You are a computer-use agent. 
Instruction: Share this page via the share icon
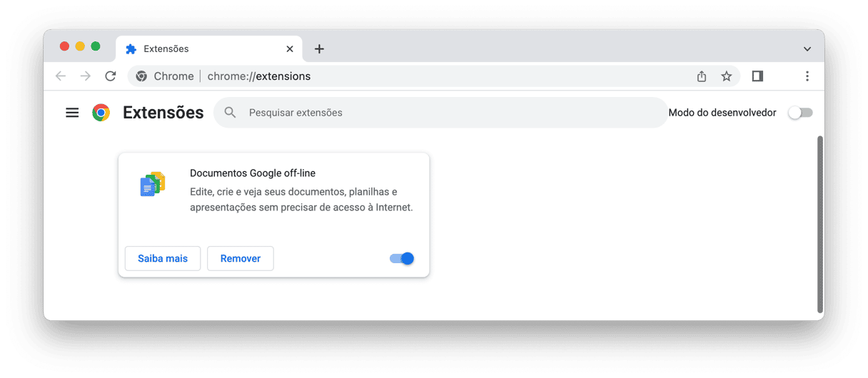tap(702, 76)
